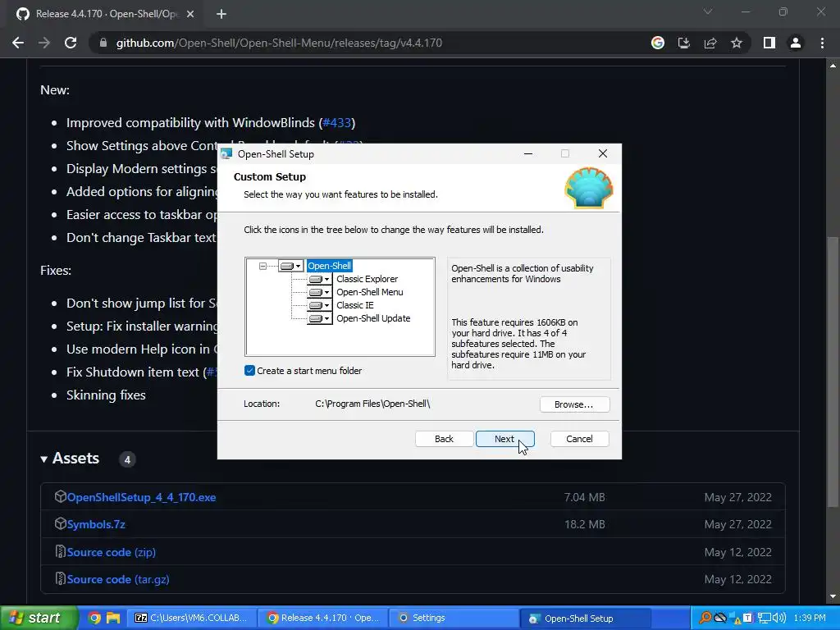
Task: Click the cloud sync tray icon
Action: (x=720, y=619)
